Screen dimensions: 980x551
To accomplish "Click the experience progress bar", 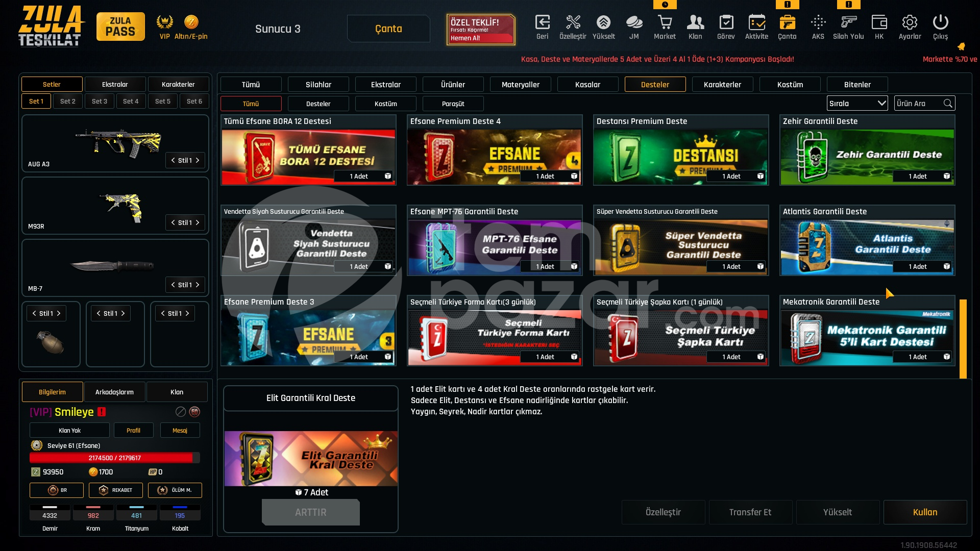I will 114,458.
